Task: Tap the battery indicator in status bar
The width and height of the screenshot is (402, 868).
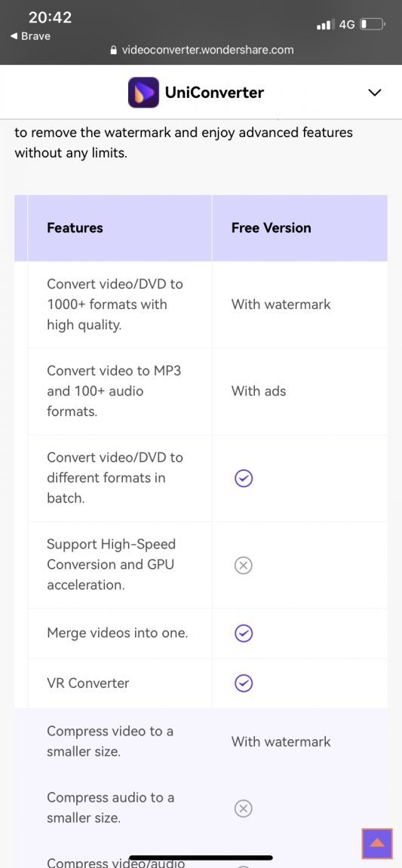Action: pyautogui.click(x=372, y=24)
